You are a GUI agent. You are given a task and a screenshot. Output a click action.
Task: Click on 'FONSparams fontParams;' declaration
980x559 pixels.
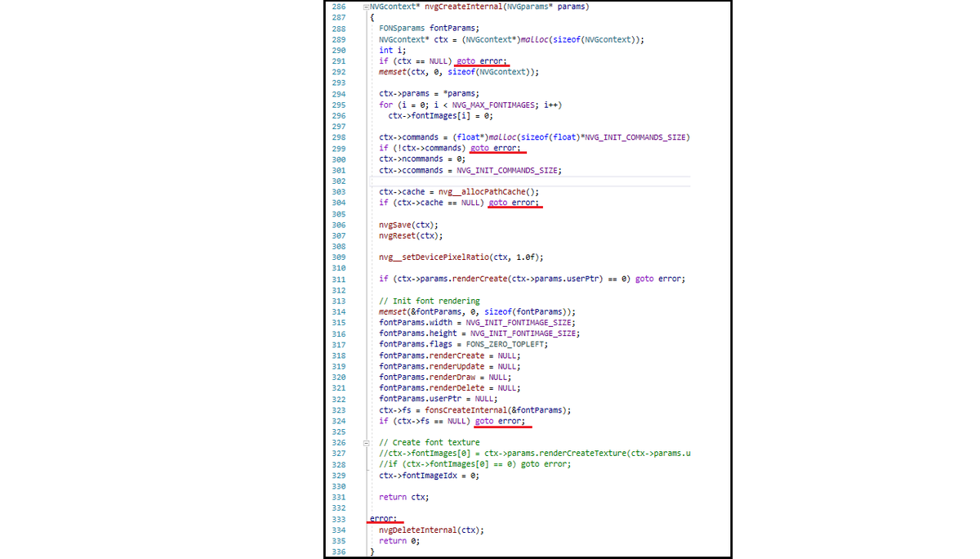tap(429, 29)
